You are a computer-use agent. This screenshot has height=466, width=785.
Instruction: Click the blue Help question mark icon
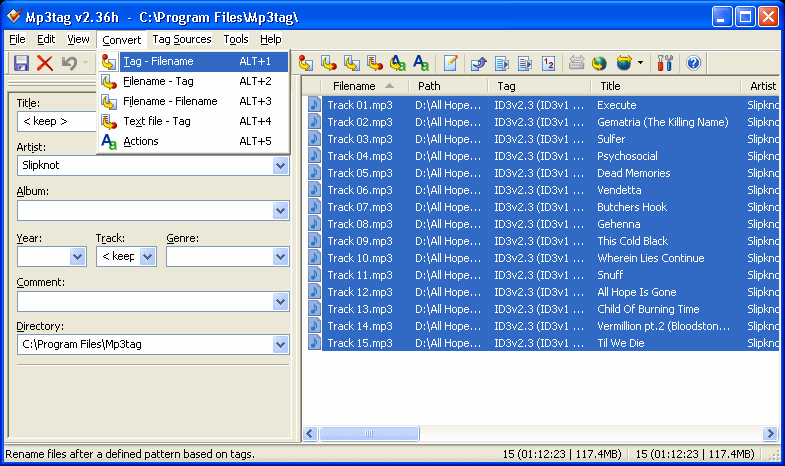[693, 63]
